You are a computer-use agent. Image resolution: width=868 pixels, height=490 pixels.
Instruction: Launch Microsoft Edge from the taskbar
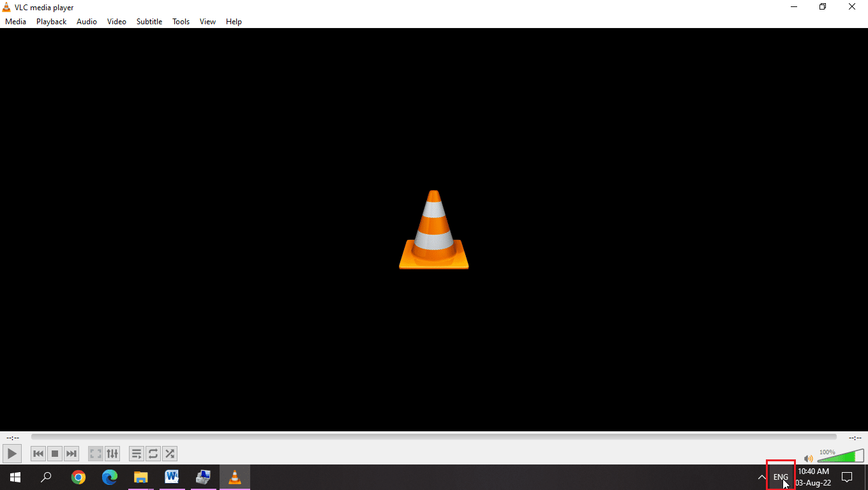(110, 477)
